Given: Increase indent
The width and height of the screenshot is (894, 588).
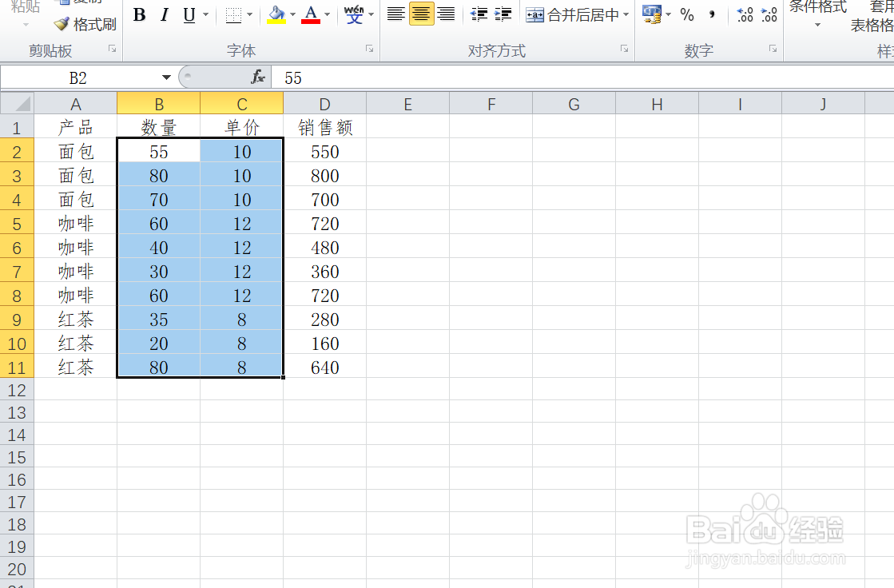Looking at the screenshot, I should click(503, 14).
